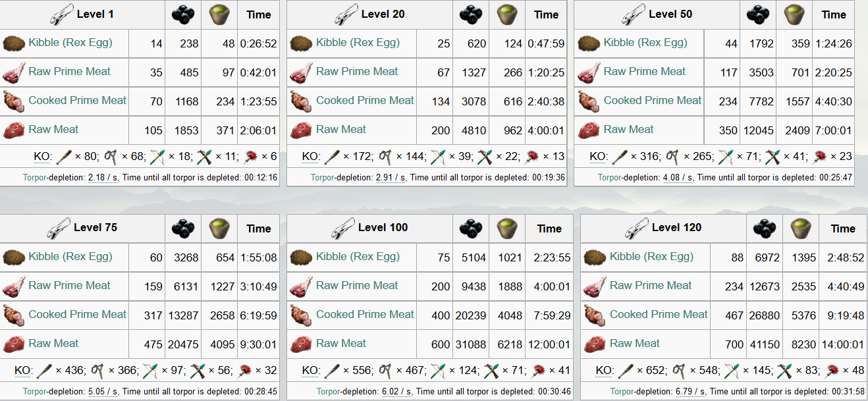
Task: Open Raw Meat link in Level 75 table
Action: (53, 344)
